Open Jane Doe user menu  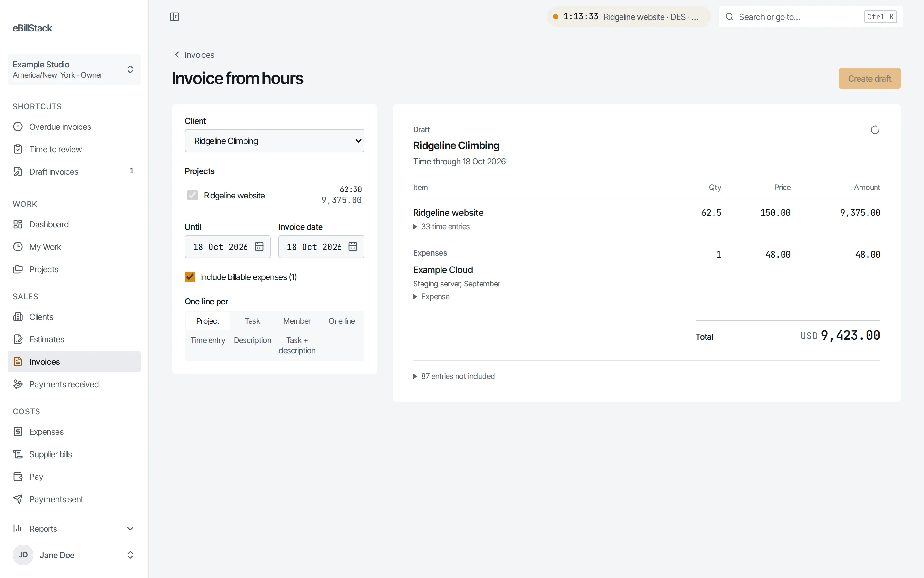[74, 555]
